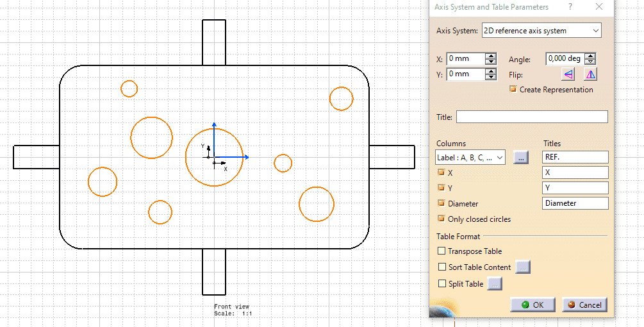Edit the X column title field
Image resolution: width=644 pixels, height=327 pixels.
click(x=575, y=172)
